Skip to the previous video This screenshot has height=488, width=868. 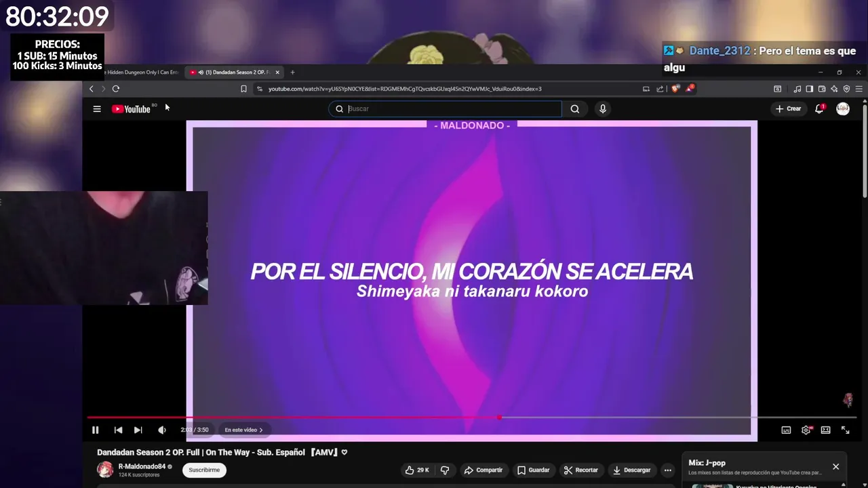(118, 430)
